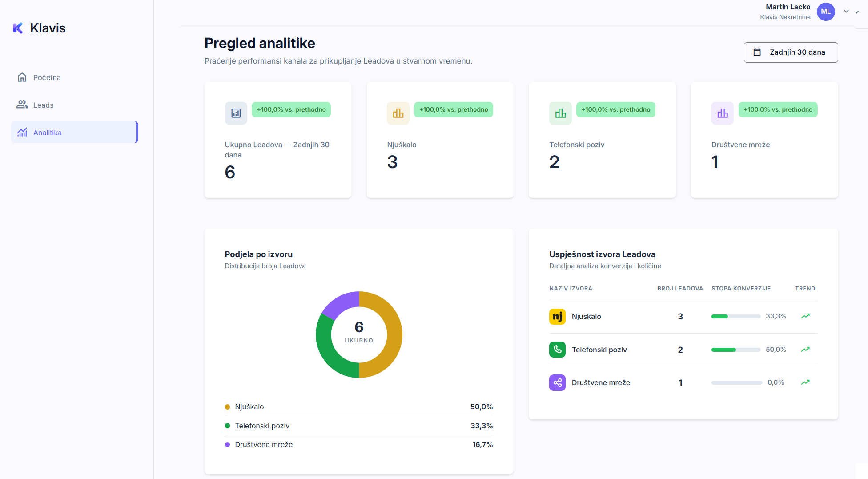
Task: Click the STOPA KONVERZIJE column header
Action: click(741, 289)
